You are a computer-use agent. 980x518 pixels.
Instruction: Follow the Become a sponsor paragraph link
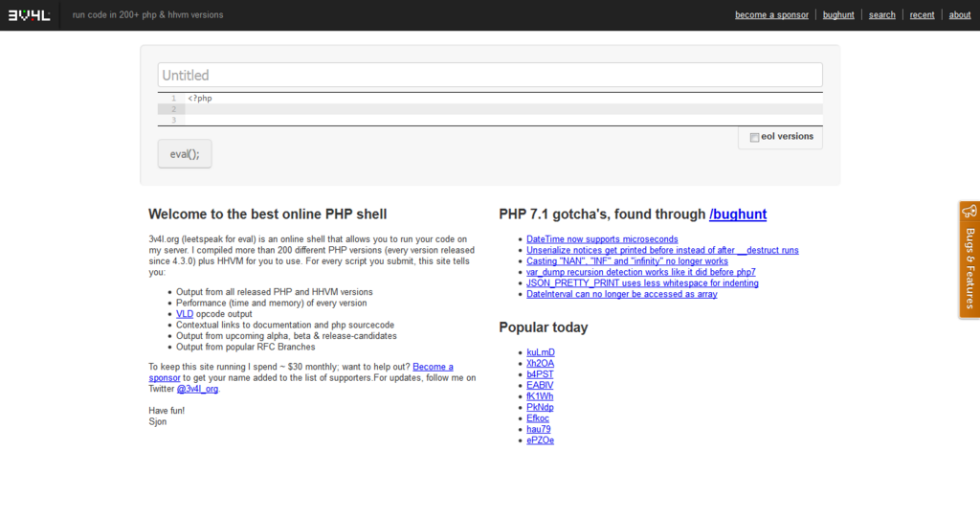(433, 367)
